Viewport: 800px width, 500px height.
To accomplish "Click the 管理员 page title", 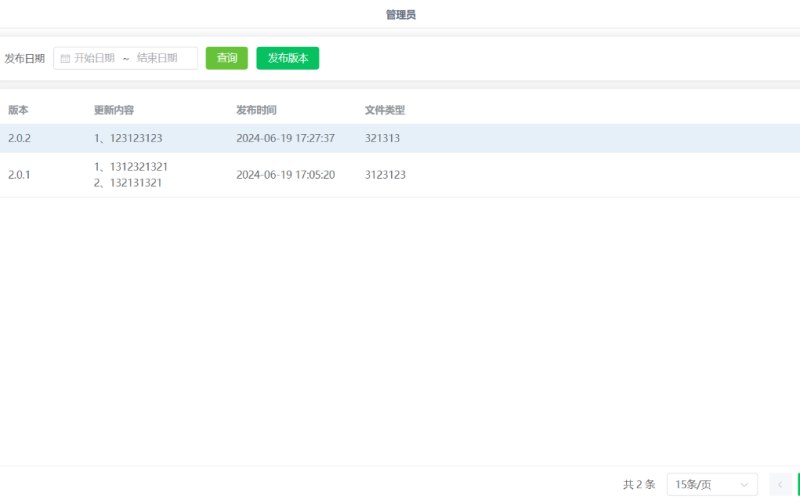I will [x=401, y=15].
